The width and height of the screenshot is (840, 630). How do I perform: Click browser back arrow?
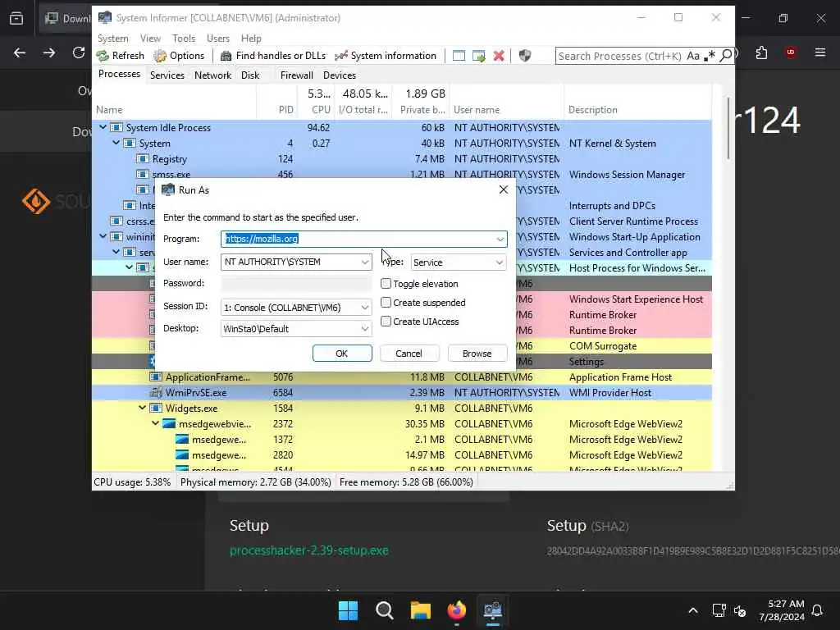(x=20, y=52)
